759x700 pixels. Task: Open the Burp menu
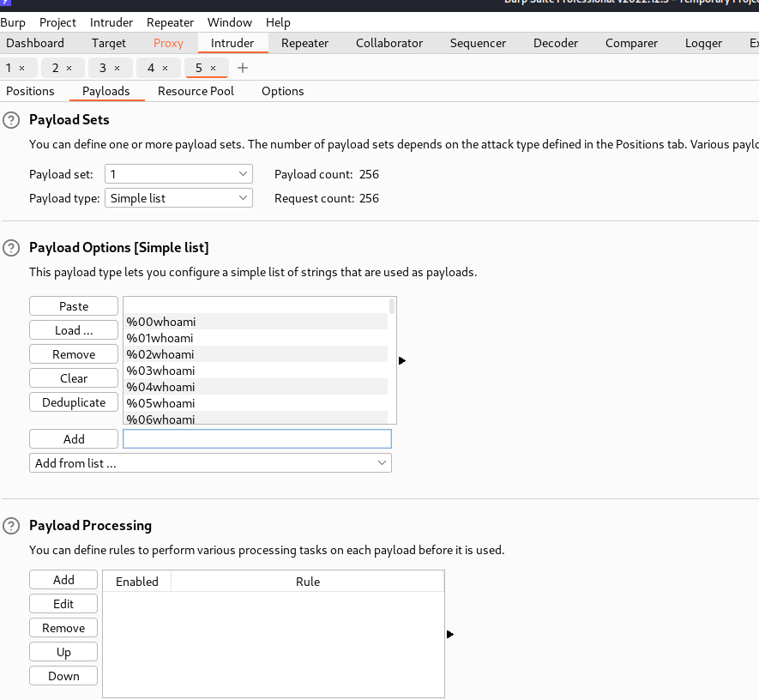coord(13,22)
